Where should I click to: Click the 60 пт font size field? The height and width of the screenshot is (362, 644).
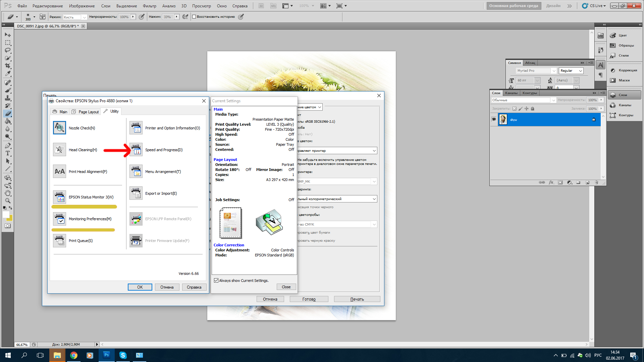pyautogui.click(x=525, y=80)
